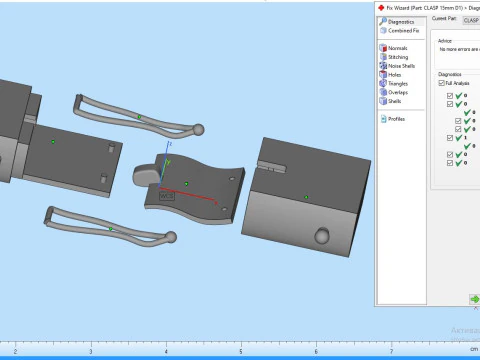Click the ruler mark labeled 7
This screenshot has width=480, height=360.
391,351
